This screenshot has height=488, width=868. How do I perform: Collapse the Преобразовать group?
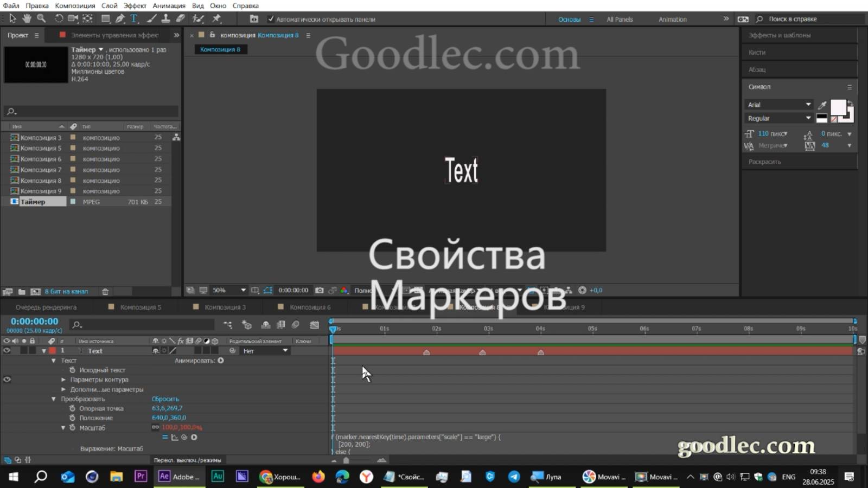tap(53, 399)
